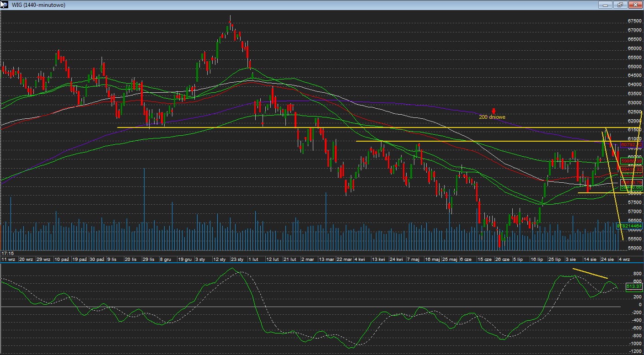
Task: Click the green 59866.39 price label
Action: click(x=631, y=161)
